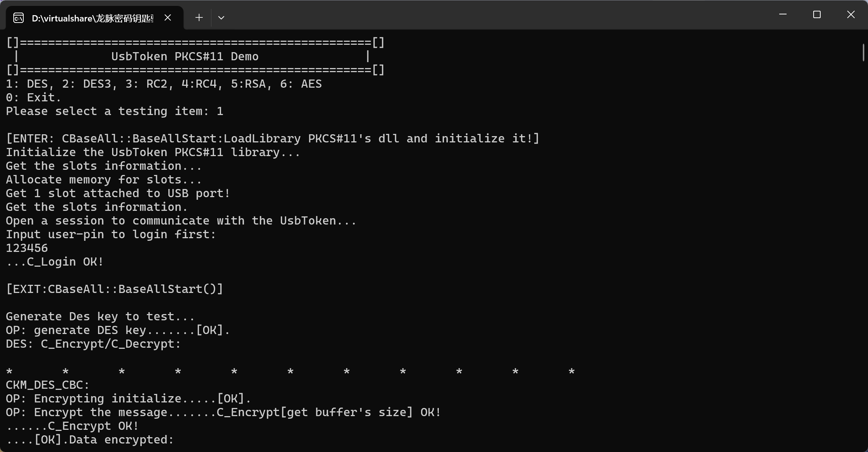Click the vertical scrollbar thumb
This screenshot has height=452, width=868.
click(864, 53)
